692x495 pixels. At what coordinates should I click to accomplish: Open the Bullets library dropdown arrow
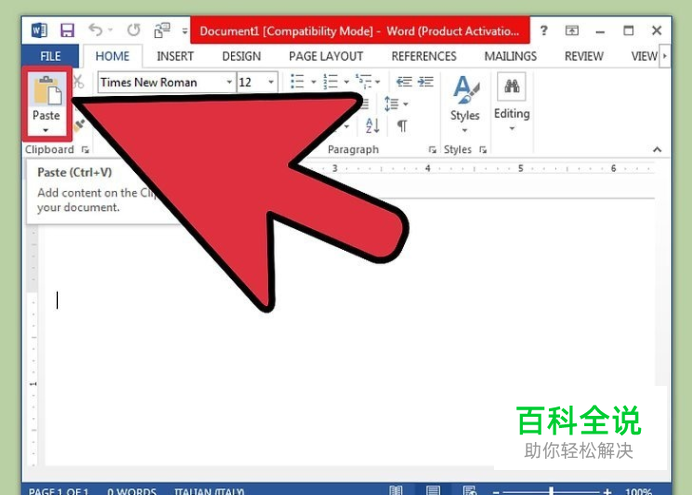coord(313,82)
